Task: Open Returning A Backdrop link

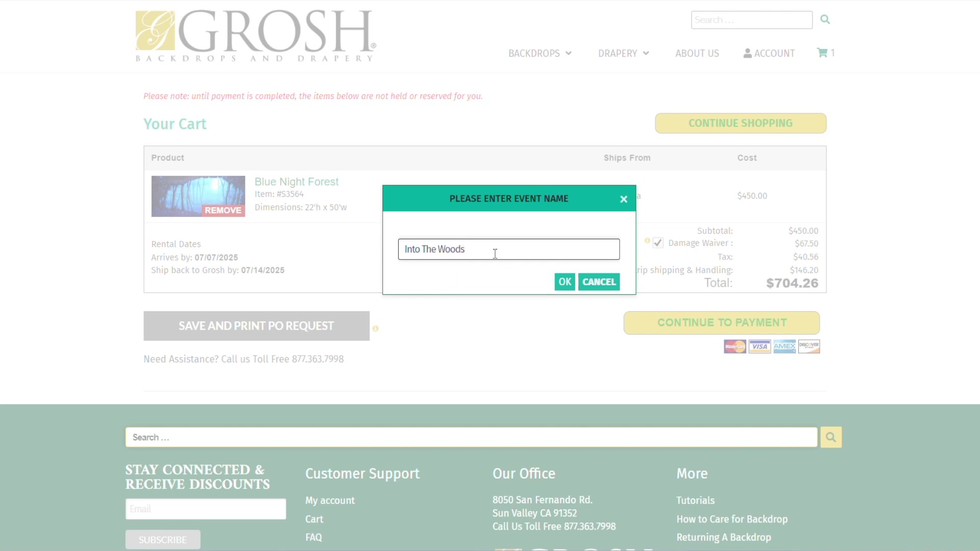Action: click(723, 538)
